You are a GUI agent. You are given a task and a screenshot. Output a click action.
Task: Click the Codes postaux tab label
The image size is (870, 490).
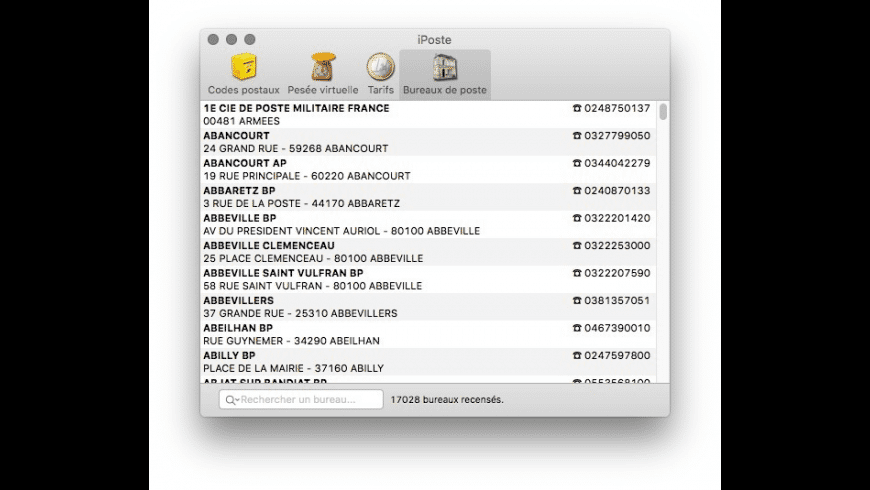pos(244,90)
